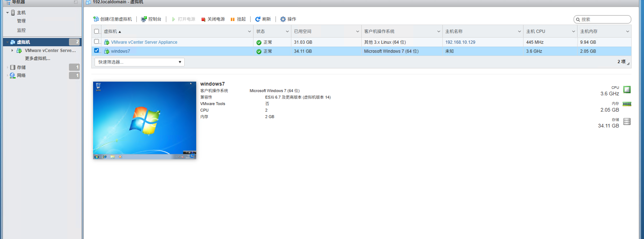The height and width of the screenshot is (239, 644).
Task: Click the memory module icon in summary
Action: (x=627, y=104)
